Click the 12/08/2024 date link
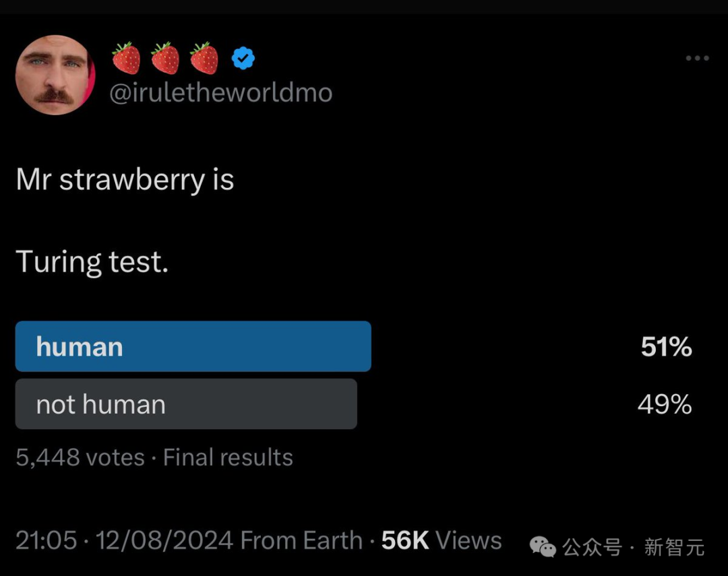This screenshot has width=728, height=576. click(164, 541)
